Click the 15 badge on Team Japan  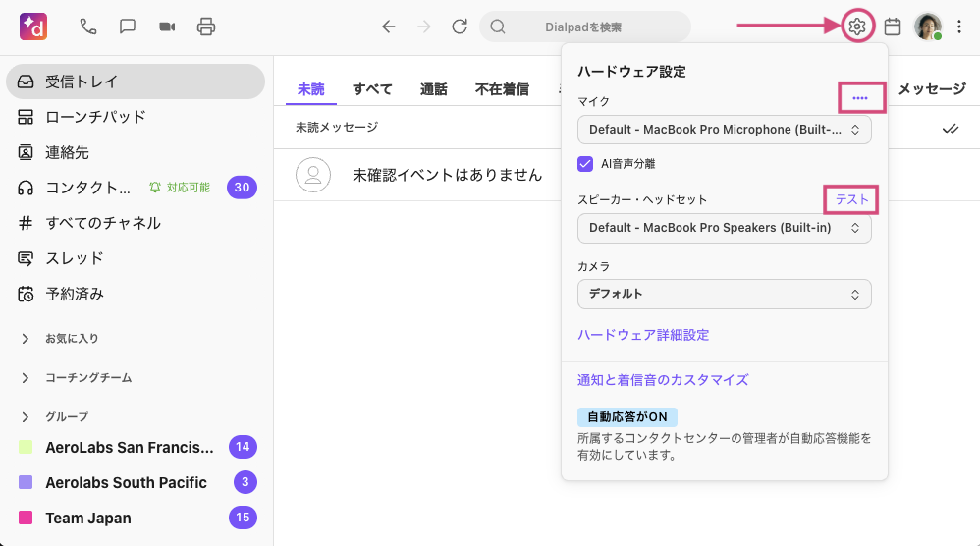click(x=243, y=518)
